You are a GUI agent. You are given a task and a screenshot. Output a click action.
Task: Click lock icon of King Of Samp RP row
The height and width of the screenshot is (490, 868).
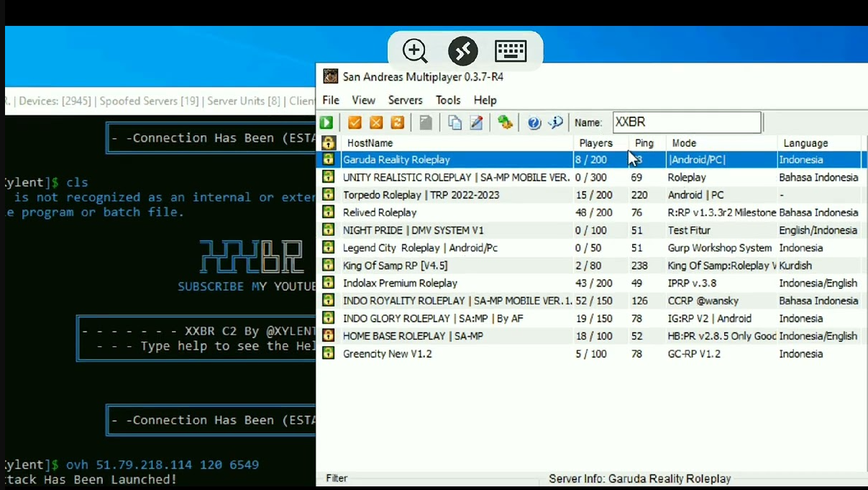tap(329, 265)
